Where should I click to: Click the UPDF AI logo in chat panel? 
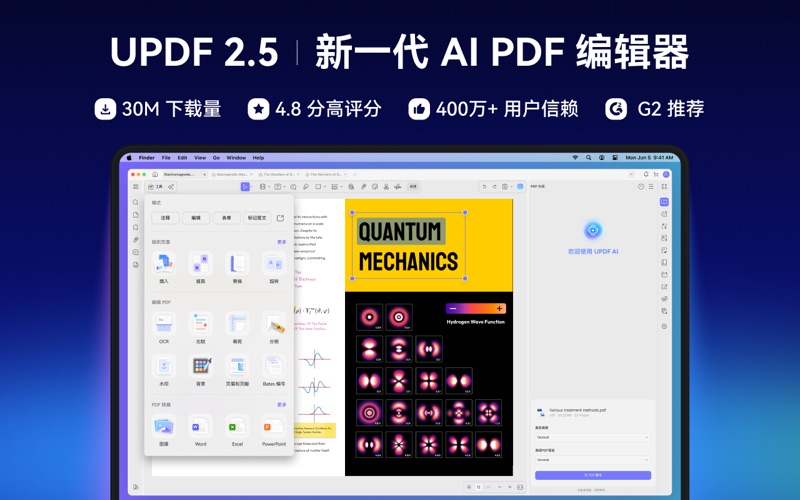pyautogui.click(x=593, y=231)
